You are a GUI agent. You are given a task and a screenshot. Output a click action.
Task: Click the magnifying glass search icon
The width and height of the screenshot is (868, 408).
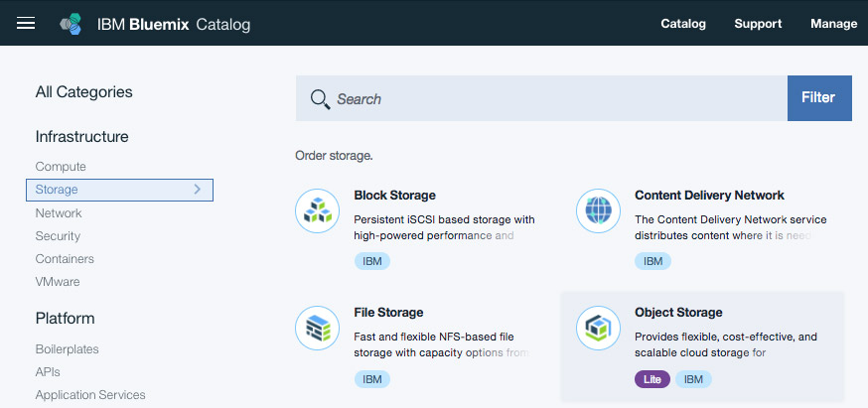[x=320, y=99]
